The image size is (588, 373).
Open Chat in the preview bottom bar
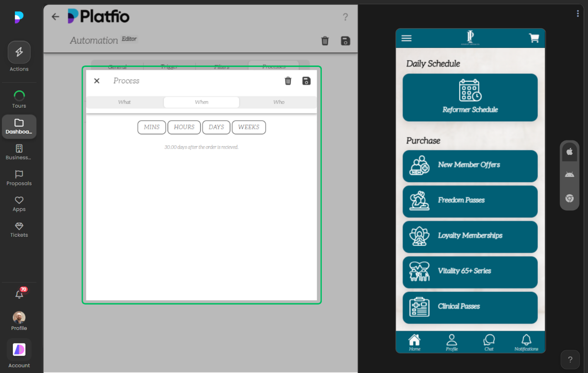point(489,342)
